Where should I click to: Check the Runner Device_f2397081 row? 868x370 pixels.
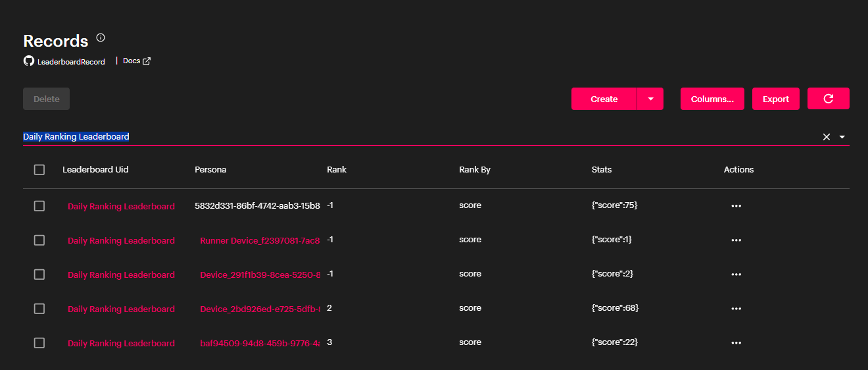39,240
